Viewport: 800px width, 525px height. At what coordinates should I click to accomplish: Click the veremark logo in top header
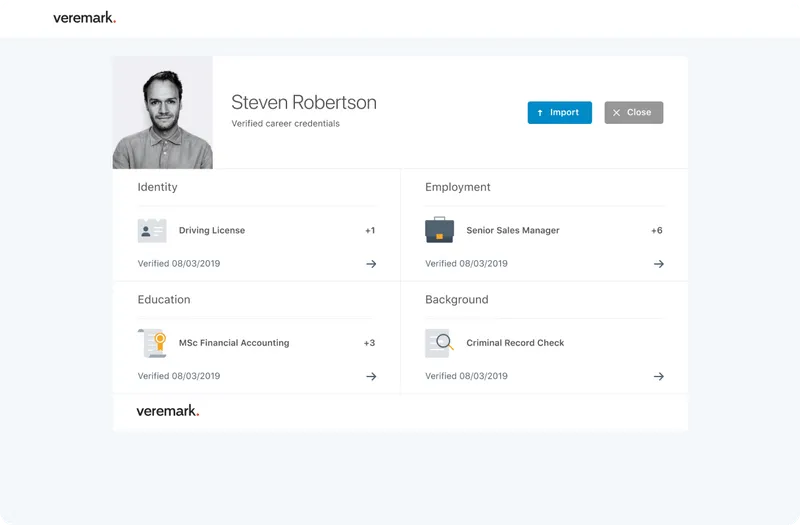pyautogui.click(x=85, y=18)
